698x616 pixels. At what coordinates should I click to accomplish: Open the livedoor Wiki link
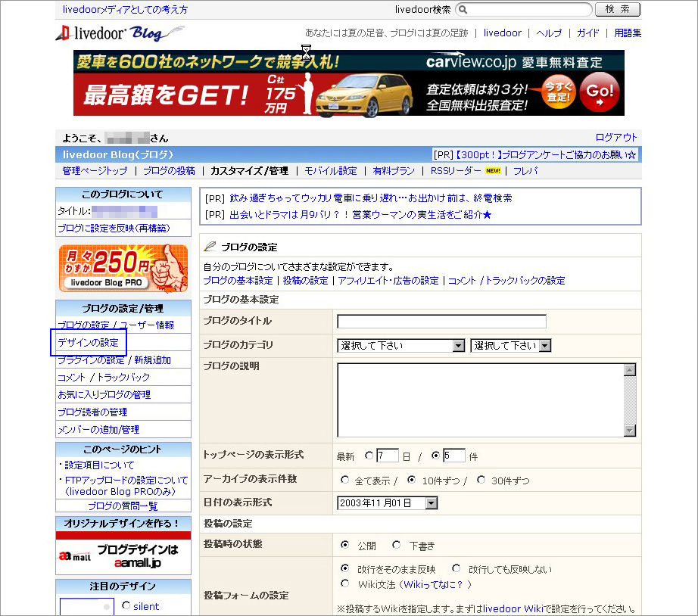[x=513, y=608]
